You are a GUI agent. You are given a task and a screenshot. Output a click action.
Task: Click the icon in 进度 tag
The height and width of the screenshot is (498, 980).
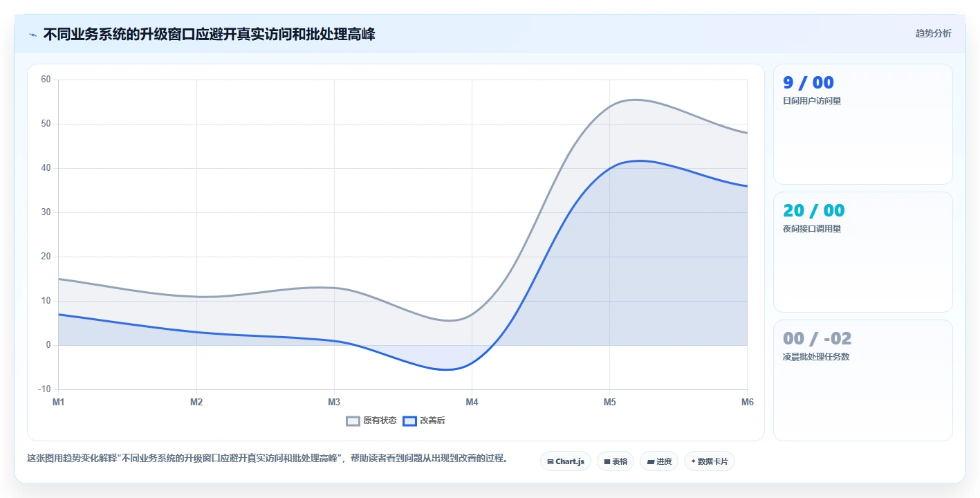click(x=650, y=461)
